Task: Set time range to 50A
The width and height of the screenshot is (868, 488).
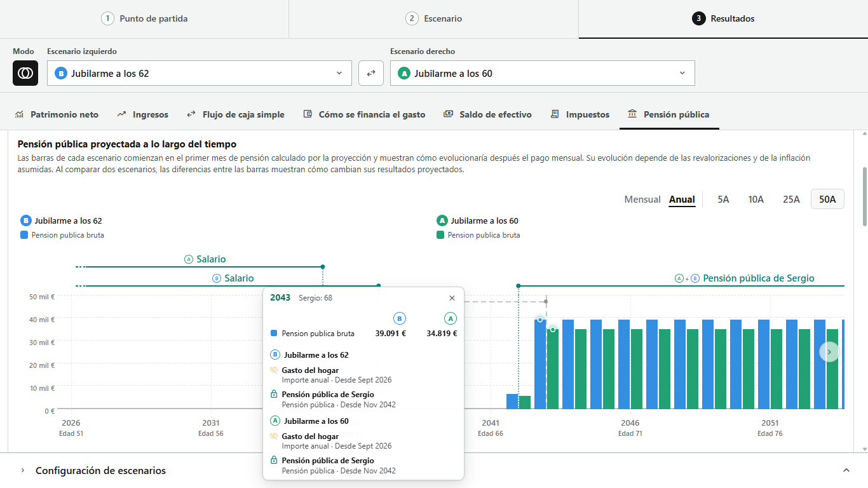Action: 827,200
